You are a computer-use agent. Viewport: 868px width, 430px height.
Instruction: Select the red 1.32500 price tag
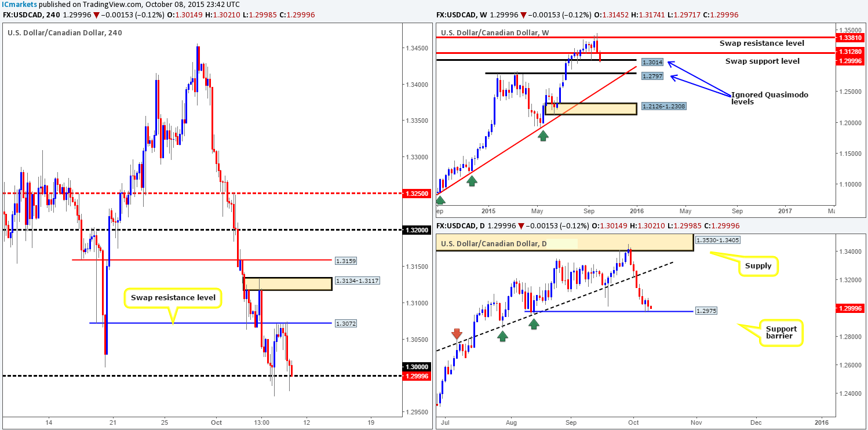pos(417,194)
